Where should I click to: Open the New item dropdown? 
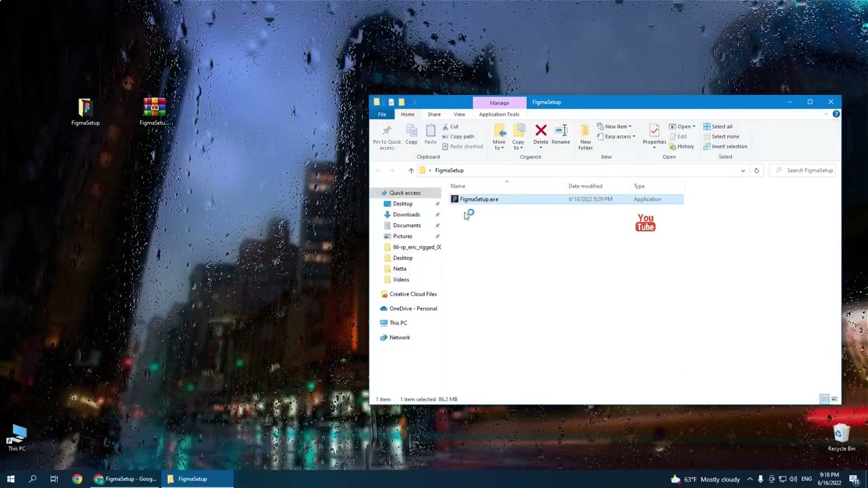point(614,127)
